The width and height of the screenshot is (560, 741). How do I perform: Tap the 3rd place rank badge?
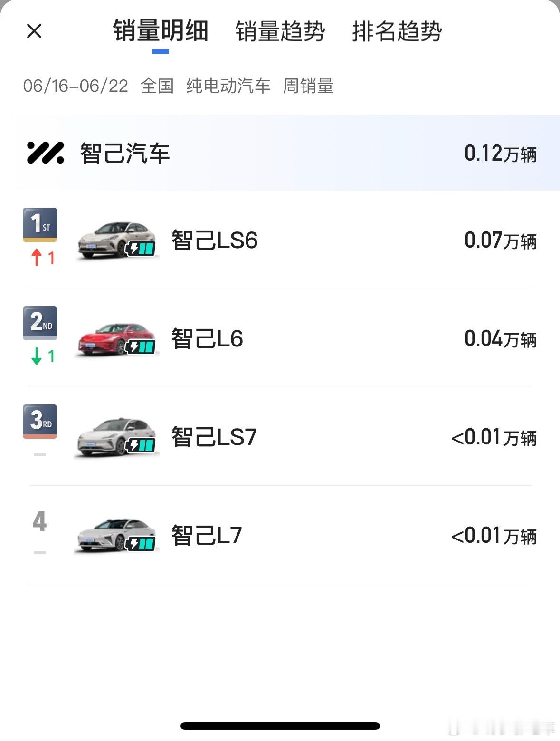[40, 422]
